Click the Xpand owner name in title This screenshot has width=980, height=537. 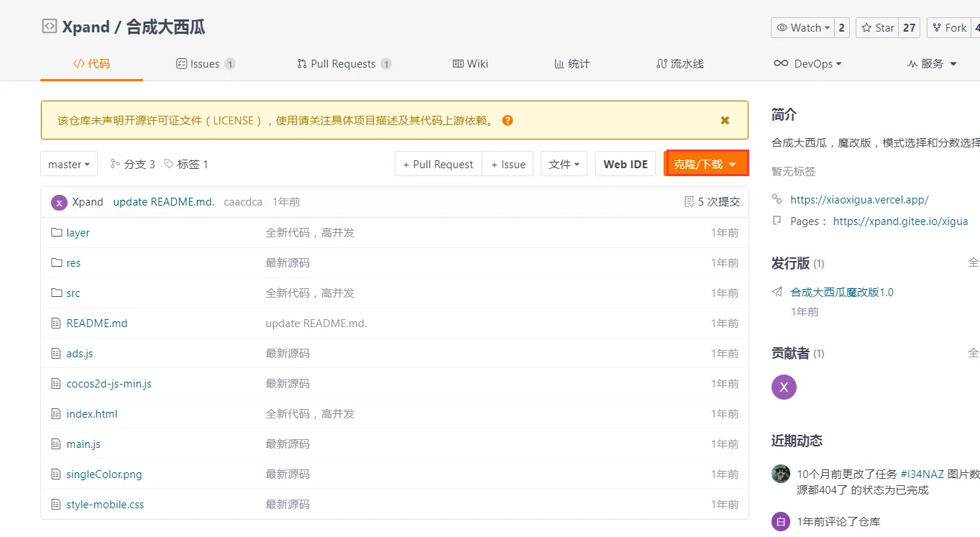[86, 27]
